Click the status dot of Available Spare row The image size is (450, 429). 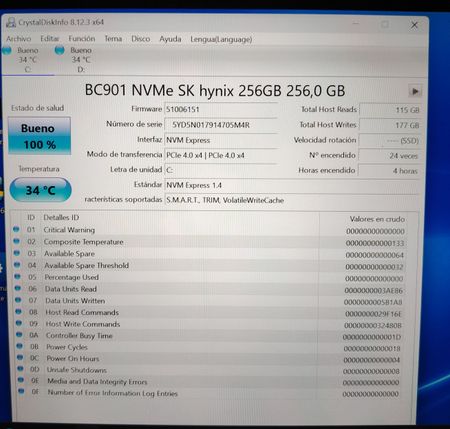(x=17, y=253)
